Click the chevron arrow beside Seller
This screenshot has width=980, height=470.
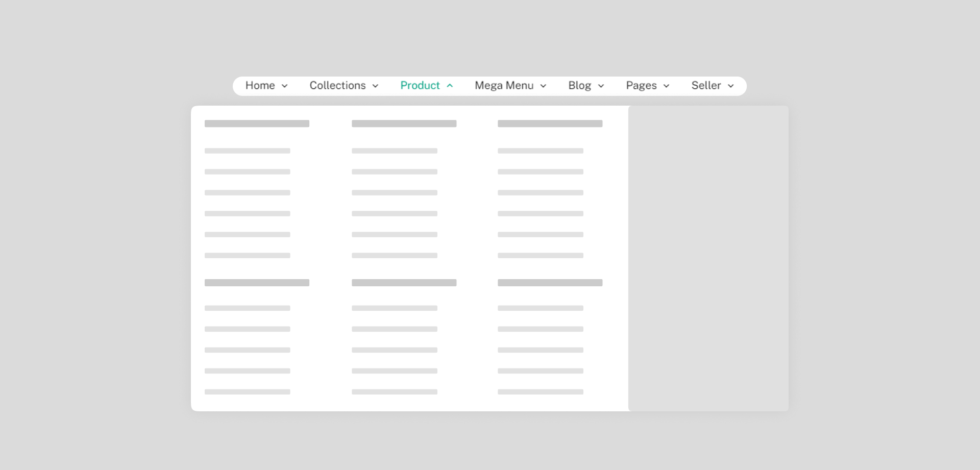730,86
